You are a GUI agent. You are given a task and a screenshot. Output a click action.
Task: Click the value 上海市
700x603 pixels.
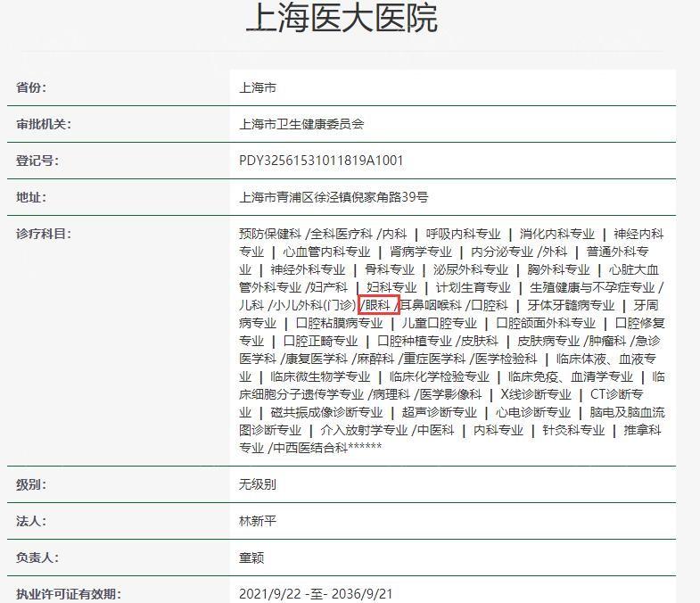(x=258, y=87)
